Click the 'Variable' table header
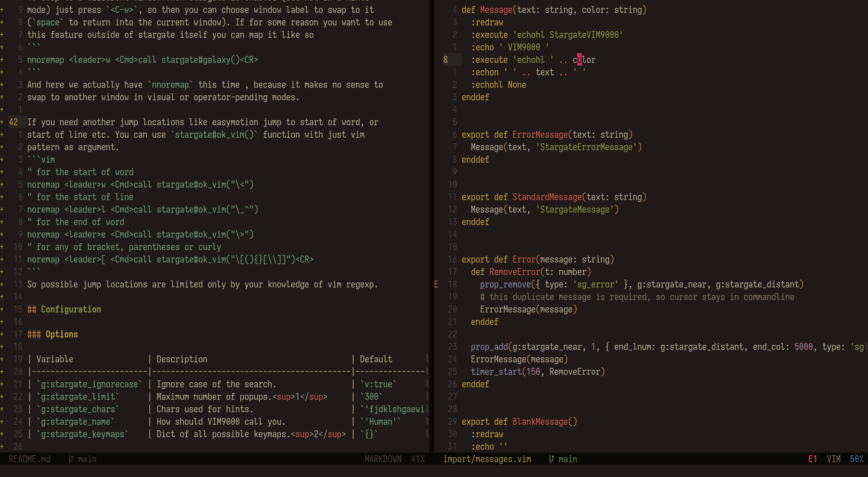868x477 pixels. pyautogui.click(x=55, y=359)
